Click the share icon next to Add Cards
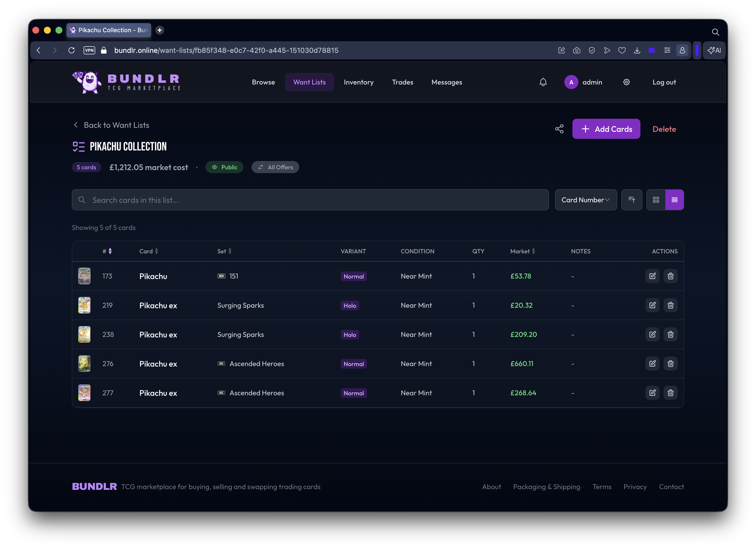Screen dimensions: 756x549 pyautogui.click(x=559, y=129)
